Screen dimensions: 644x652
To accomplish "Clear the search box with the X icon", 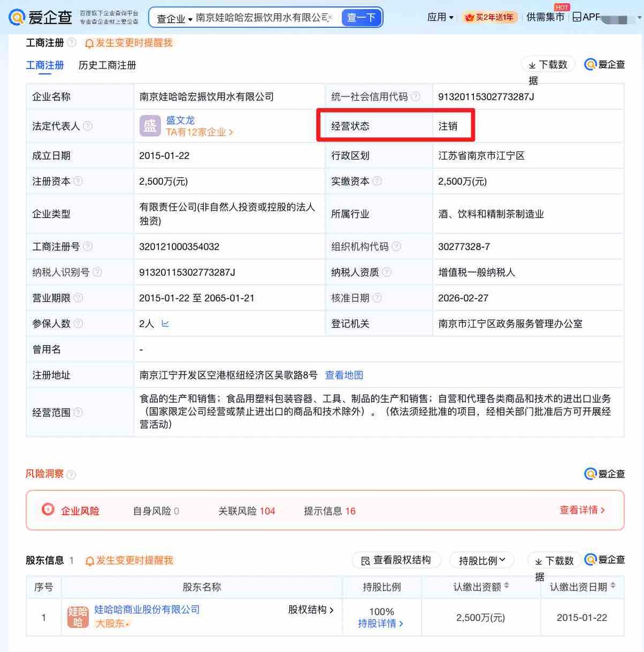I will click(x=332, y=17).
